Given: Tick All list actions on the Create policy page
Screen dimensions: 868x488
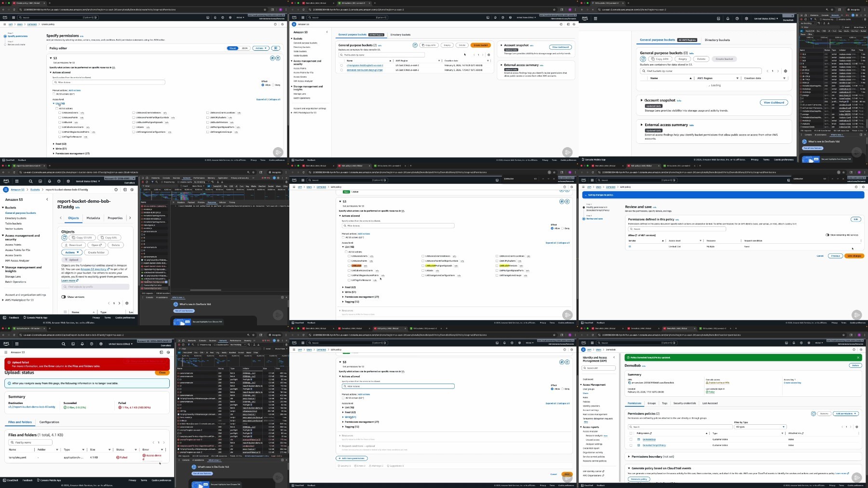Looking at the screenshot, I should tap(57, 109).
